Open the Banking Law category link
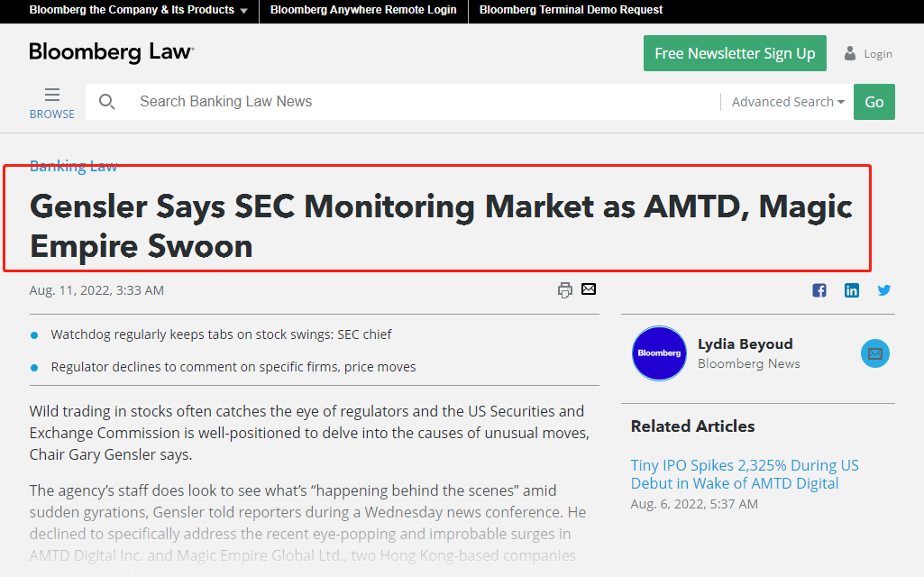 pos(74,166)
